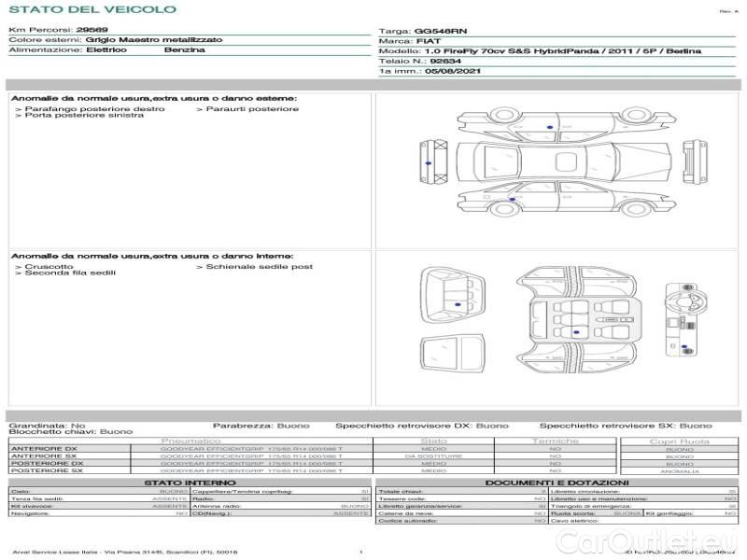Click the empty cargo floor diagram
This screenshot has height=560, width=747.
pos(453,355)
